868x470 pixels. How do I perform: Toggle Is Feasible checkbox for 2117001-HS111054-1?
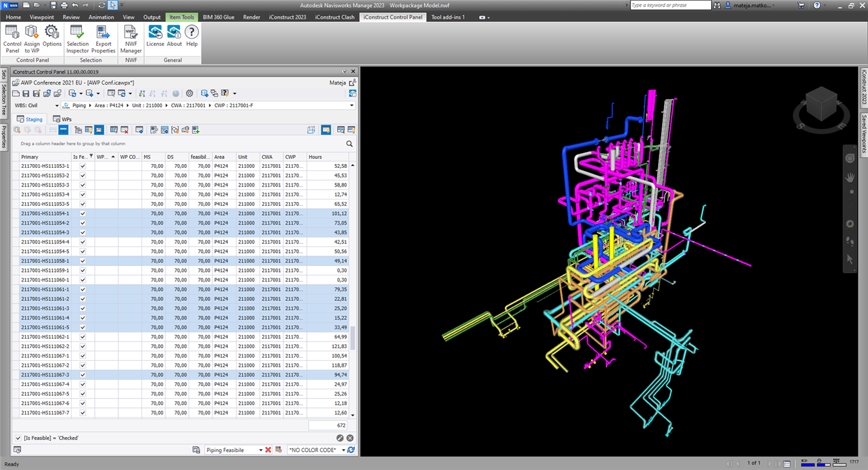[x=83, y=213]
